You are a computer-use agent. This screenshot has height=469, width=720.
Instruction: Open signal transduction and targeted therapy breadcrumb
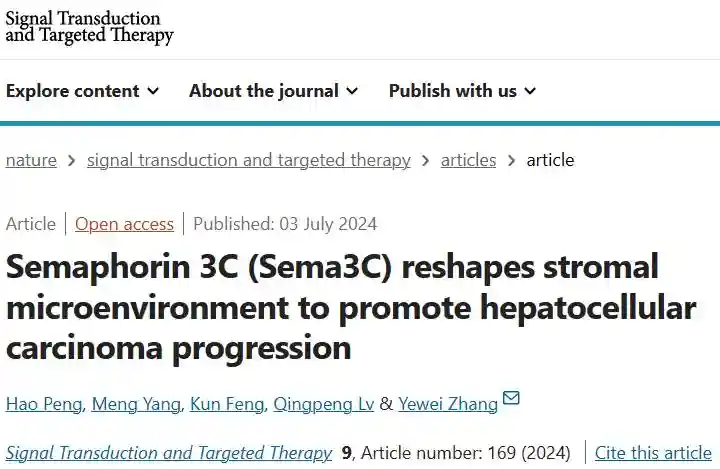(x=249, y=160)
